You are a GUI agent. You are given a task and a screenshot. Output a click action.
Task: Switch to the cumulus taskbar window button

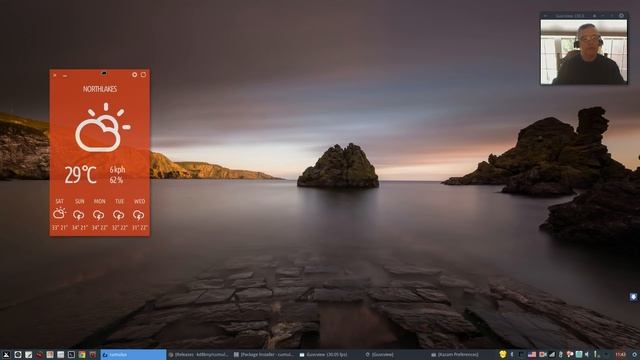(x=133, y=355)
